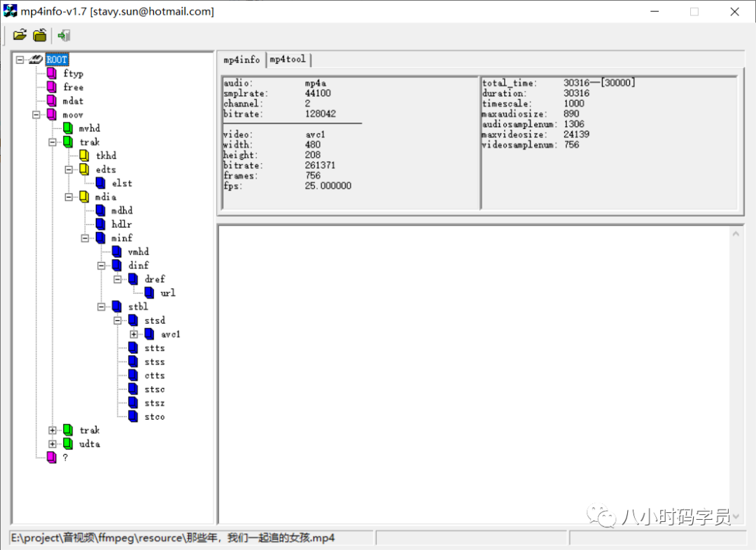Collapse the minf node
The width and height of the screenshot is (756, 550).
(85, 238)
